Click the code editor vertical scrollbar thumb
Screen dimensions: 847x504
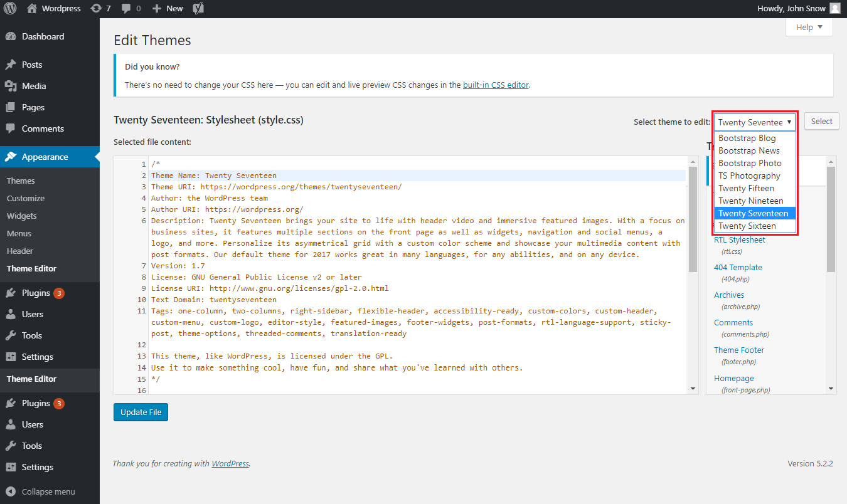point(693,219)
